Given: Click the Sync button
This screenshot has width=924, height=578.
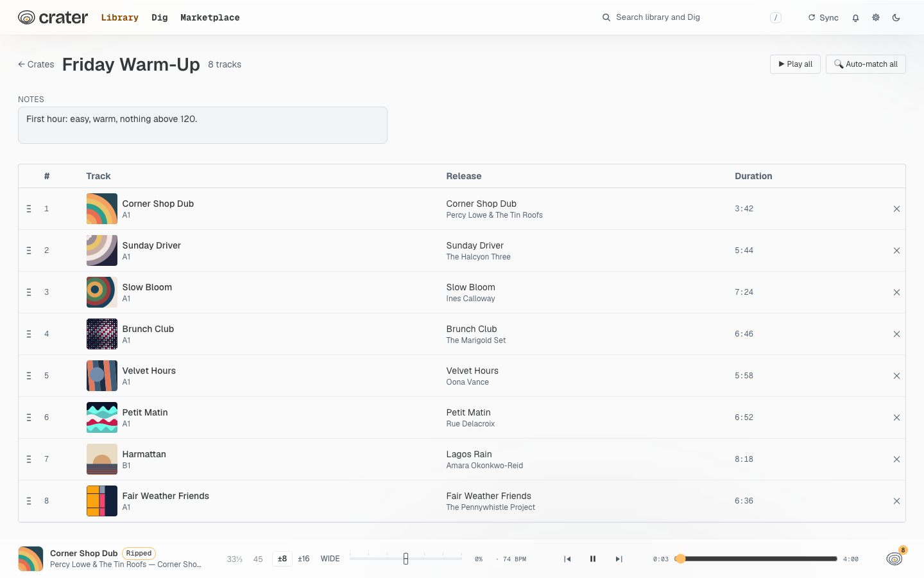Looking at the screenshot, I should pos(823,18).
